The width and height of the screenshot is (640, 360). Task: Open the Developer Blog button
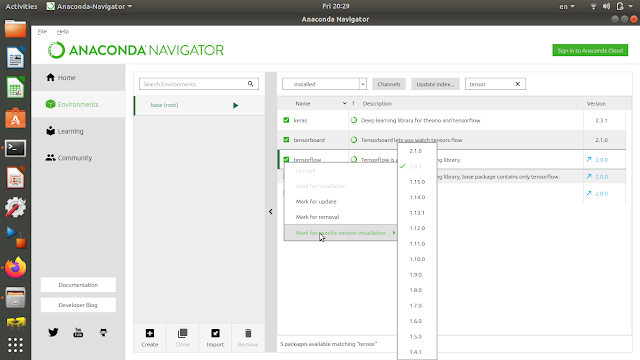[x=78, y=305]
